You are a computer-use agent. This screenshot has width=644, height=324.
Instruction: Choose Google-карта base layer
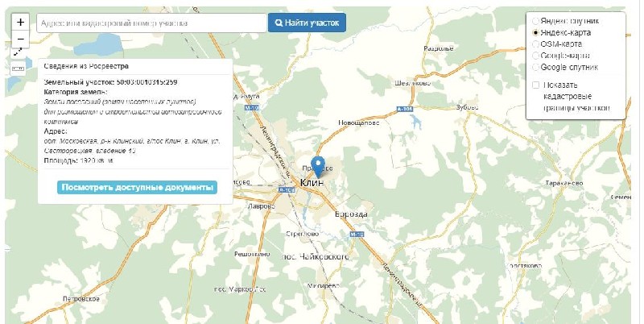coord(535,56)
